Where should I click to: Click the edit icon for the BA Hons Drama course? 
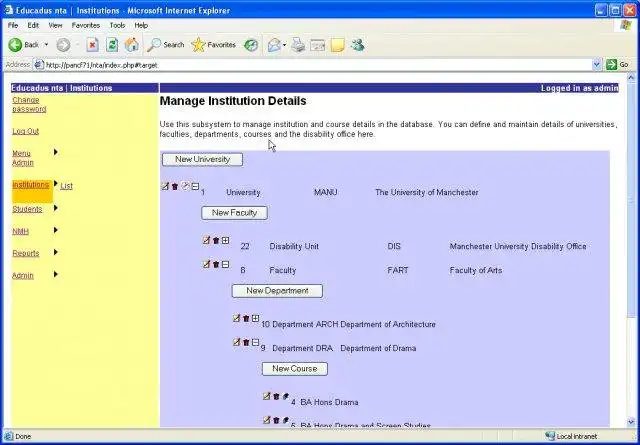(267, 396)
